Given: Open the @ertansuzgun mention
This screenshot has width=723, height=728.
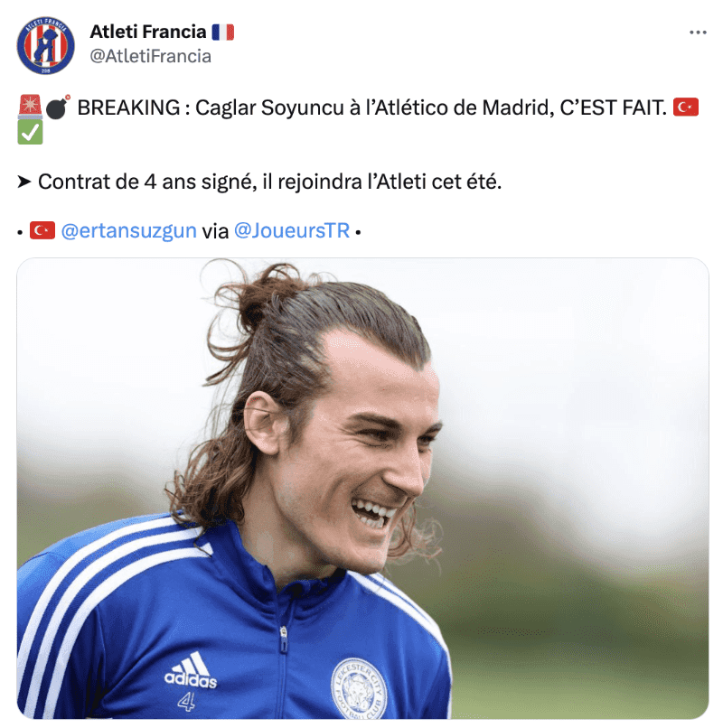Looking at the screenshot, I should [128, 230].
